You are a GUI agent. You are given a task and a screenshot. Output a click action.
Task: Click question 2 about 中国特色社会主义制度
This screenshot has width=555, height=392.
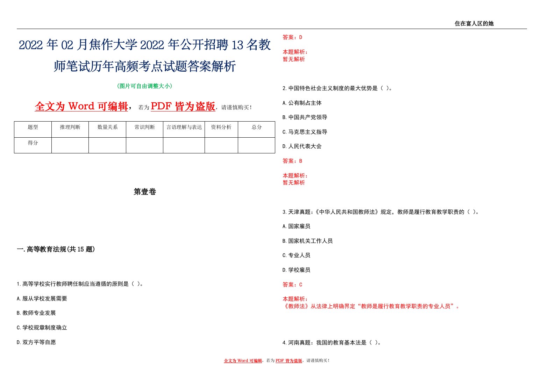[x=337, y=88]
